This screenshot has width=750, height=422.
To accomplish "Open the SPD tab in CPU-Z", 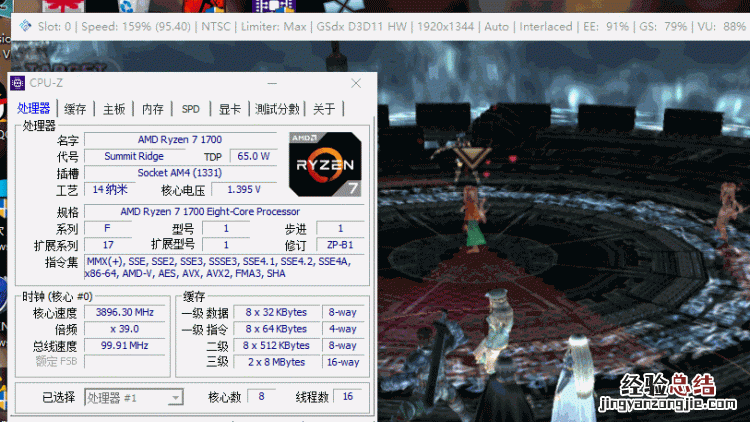I will [191, 109].
